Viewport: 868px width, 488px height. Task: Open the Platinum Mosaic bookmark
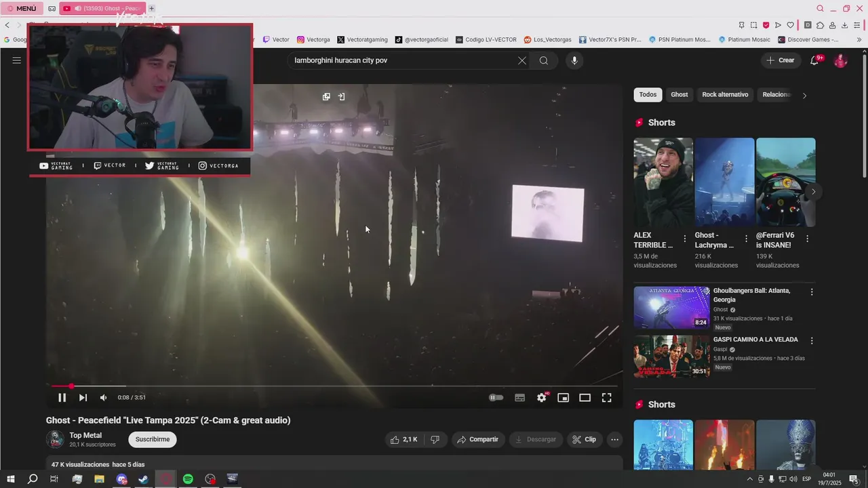[744, 39]
